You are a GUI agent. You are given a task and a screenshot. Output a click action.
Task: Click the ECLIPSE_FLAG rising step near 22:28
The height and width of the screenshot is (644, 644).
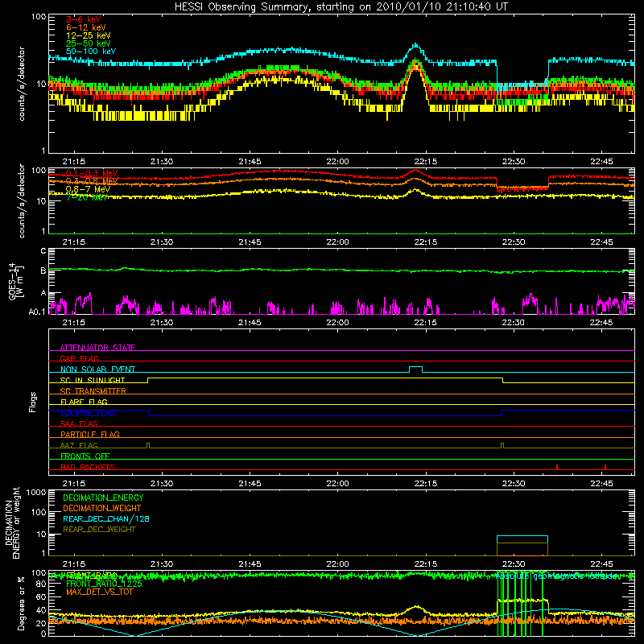tap(502, 413)
